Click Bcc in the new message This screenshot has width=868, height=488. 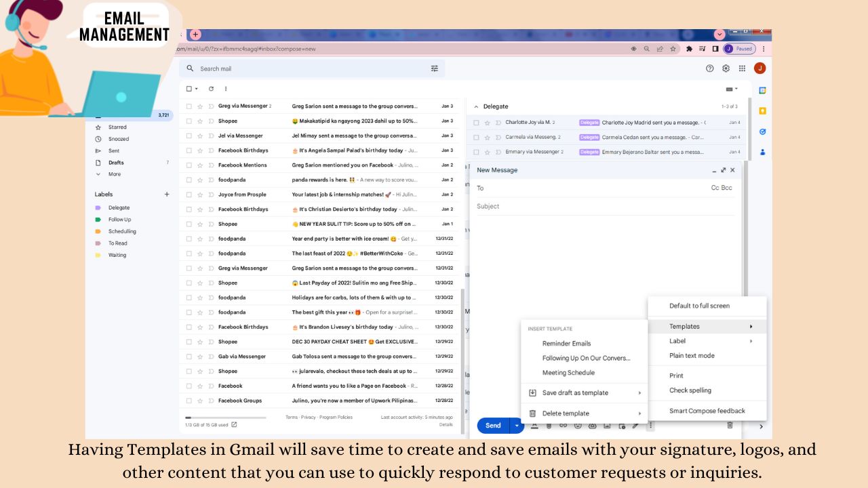[x=727, y=188]
